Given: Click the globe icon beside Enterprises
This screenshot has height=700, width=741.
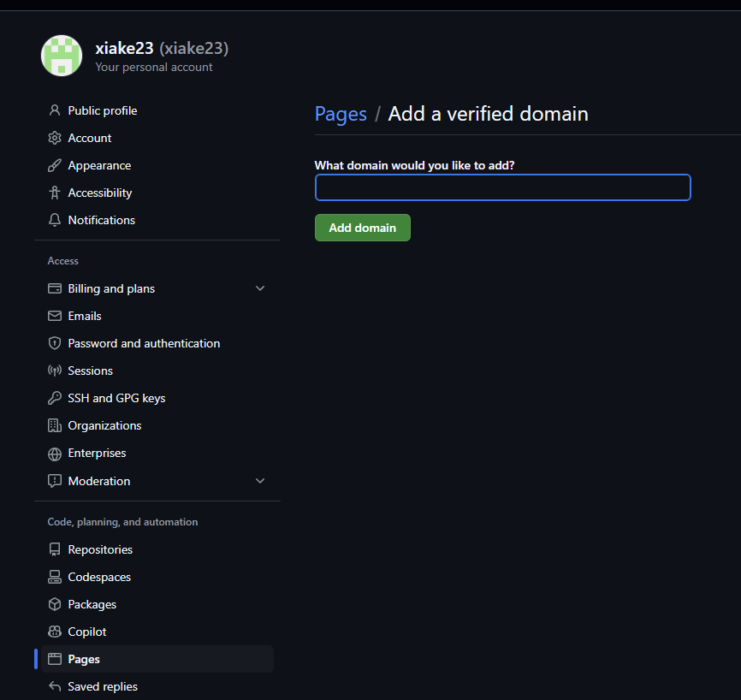Looking at the screenshot, I should pyautogui.click(x=55, y=454).
